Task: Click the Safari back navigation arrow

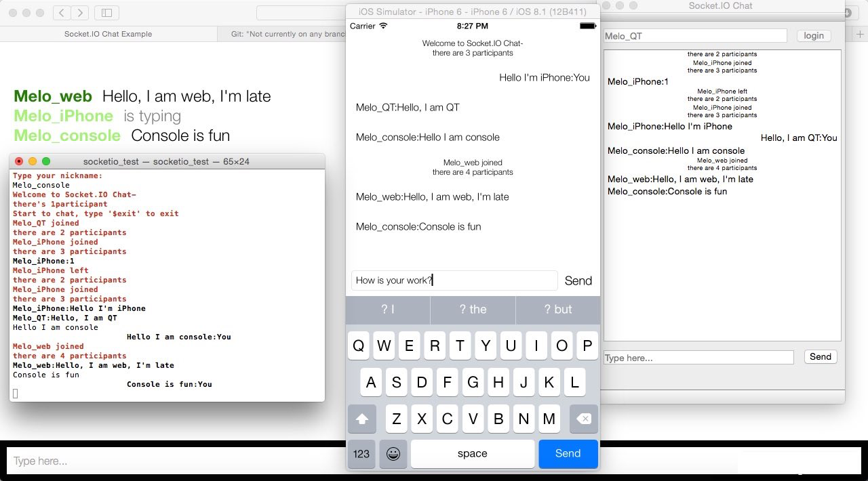Action: (61, 12)
